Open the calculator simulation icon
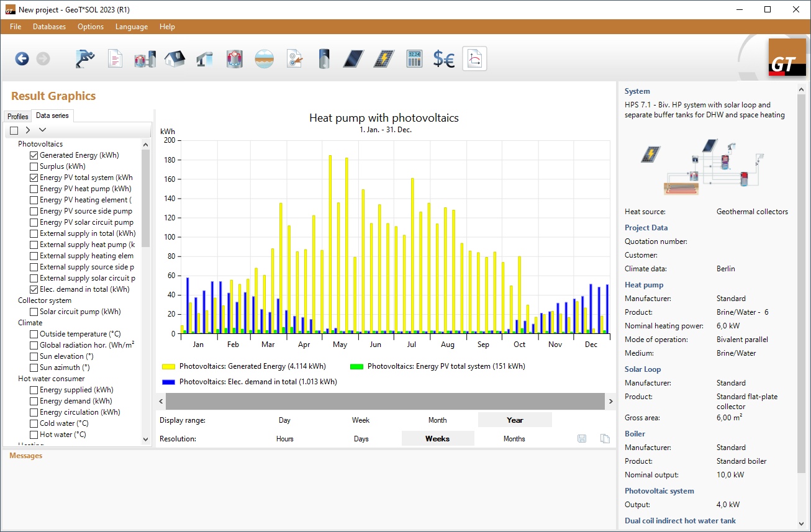This screenshot has width=811, height=532. (x=414, y=59)
